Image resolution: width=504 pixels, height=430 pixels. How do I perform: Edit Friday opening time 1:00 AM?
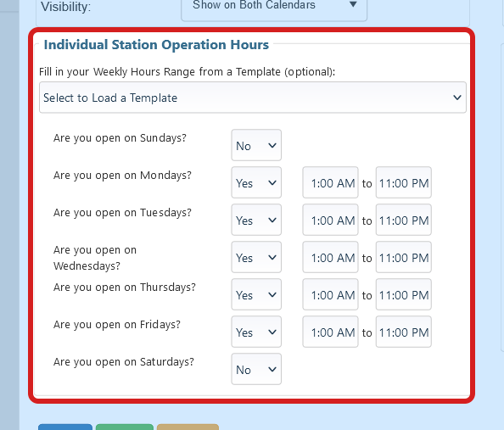point(330,332)
